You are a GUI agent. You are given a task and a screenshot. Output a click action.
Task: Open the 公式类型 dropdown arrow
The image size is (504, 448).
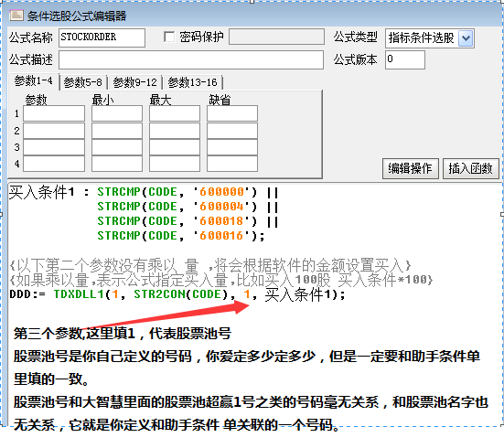coord(466,38)
